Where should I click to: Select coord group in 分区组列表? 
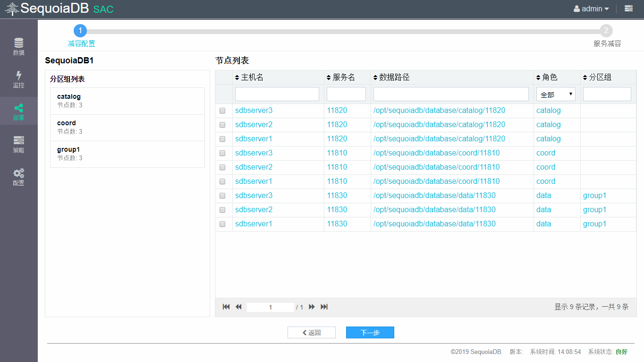point(127,128)
